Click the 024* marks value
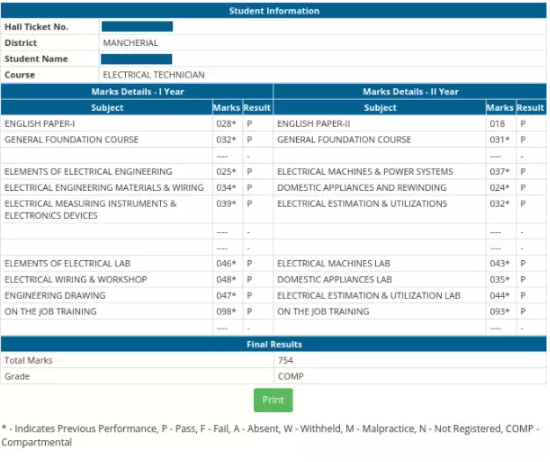 pyautogui.click(x=499, y=188)
